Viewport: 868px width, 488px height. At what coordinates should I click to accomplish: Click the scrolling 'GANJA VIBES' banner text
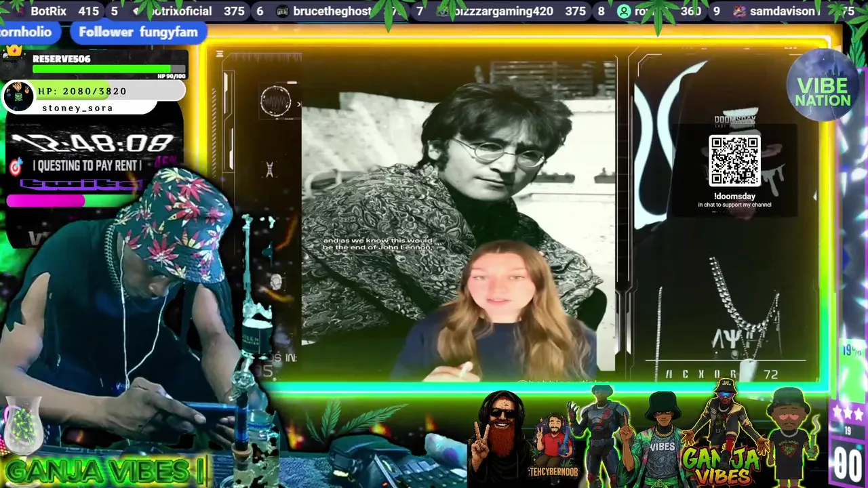point(106,472)
